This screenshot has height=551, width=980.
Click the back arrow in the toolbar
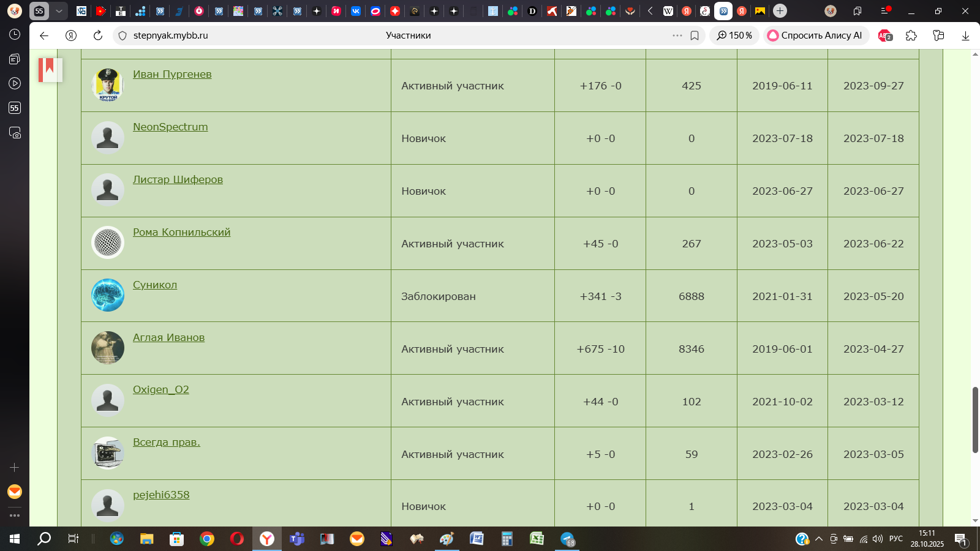point(44,36)
